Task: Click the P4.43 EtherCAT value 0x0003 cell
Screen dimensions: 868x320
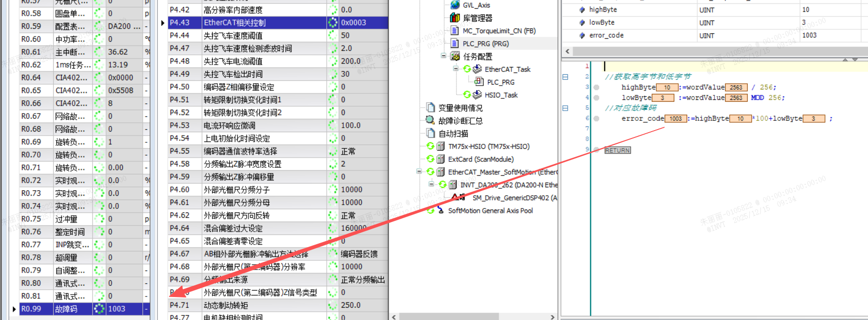Action: tap(362, 23)
